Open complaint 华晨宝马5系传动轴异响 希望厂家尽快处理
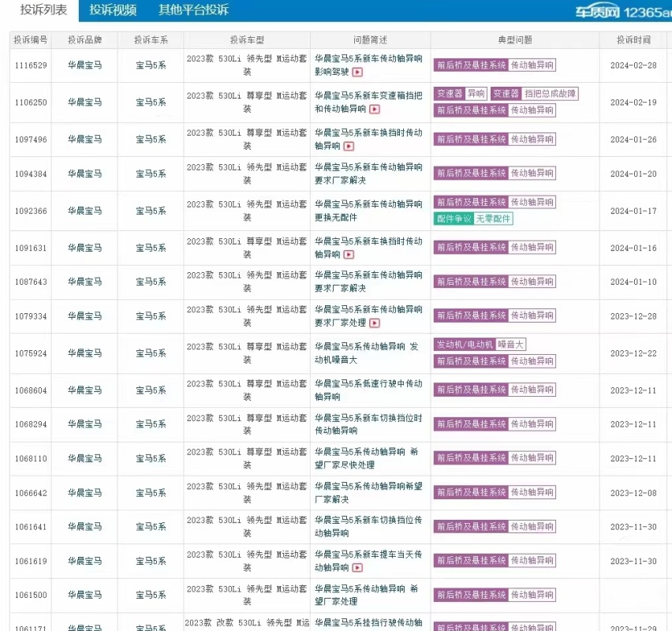This screenshot has height=631, width=672. pyautogui.click(x=367, y=458)
